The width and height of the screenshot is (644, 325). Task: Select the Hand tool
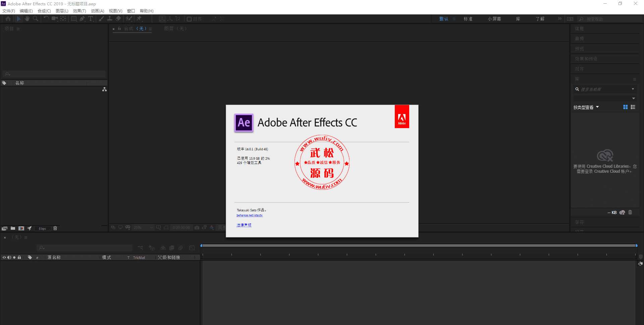click(x=27, y=19)
